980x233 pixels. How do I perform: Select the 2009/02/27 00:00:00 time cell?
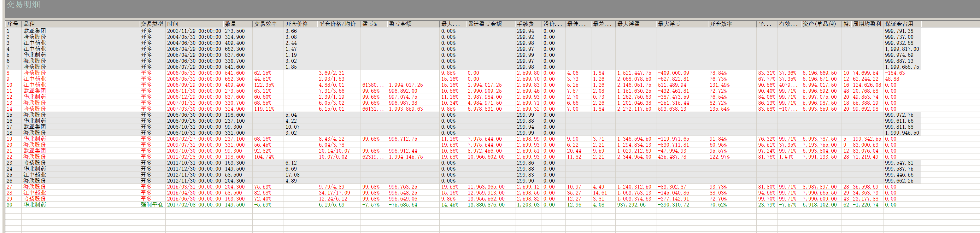click(194, 139)
